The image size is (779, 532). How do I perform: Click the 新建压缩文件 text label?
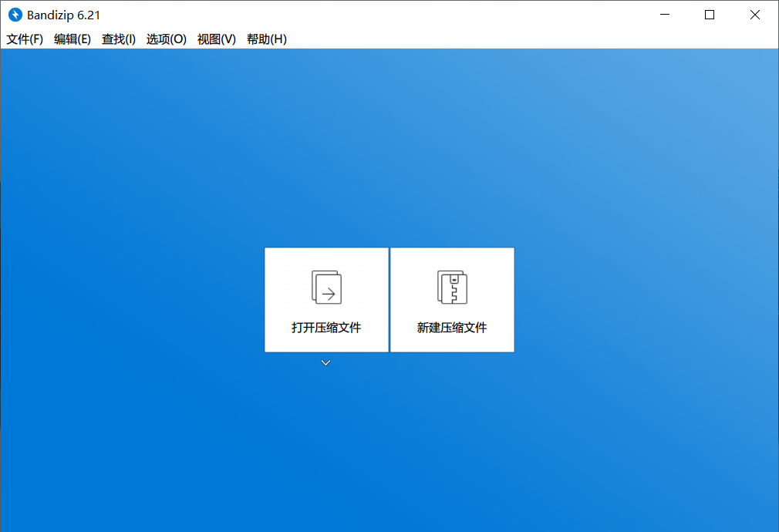[452, 327]
